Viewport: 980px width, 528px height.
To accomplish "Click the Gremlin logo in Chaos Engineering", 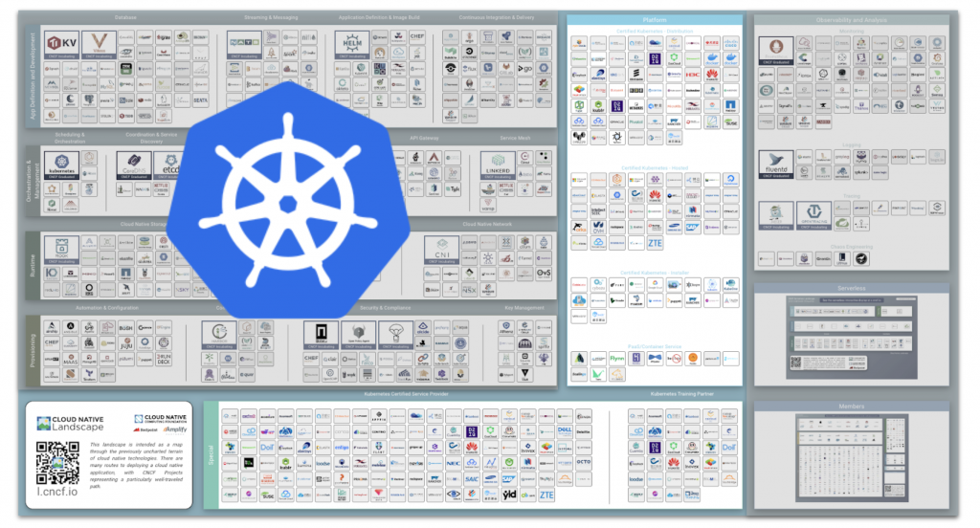I will pyautogui.click(x=823, y=258).
